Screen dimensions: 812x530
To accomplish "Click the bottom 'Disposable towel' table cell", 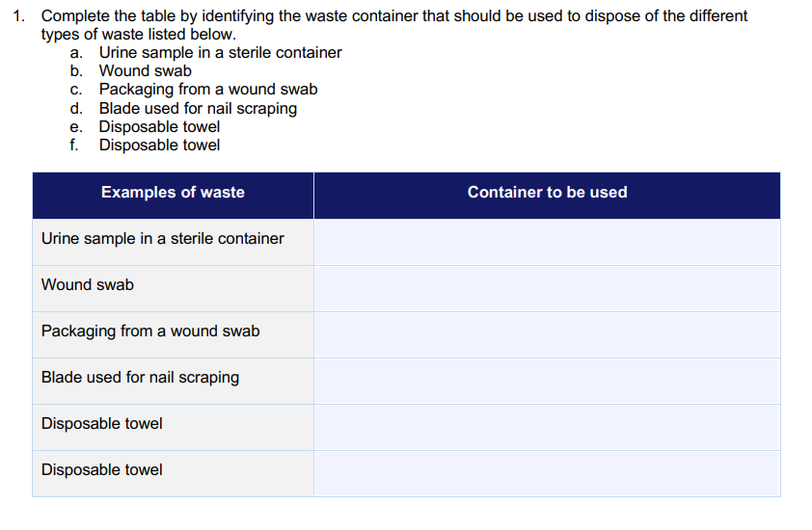I will [173, 473].
